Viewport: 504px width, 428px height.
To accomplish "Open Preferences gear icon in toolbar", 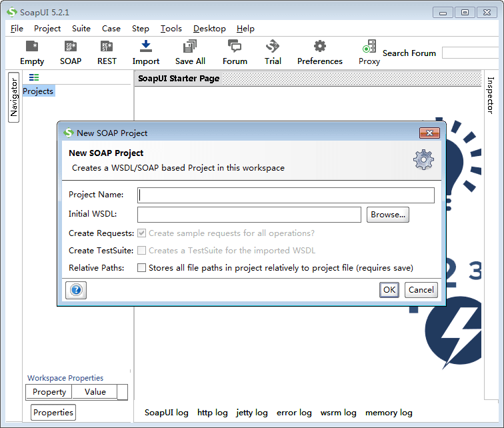I will (x=320, y=47).
